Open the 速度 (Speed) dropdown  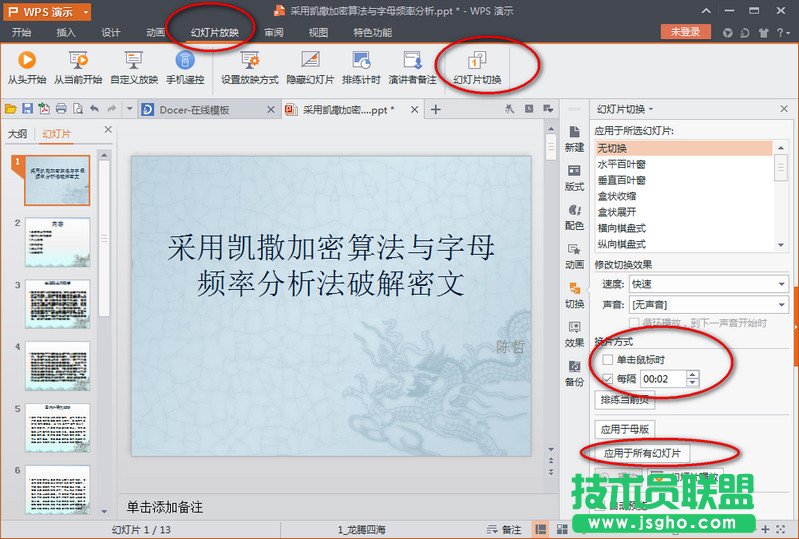point(781,284)
